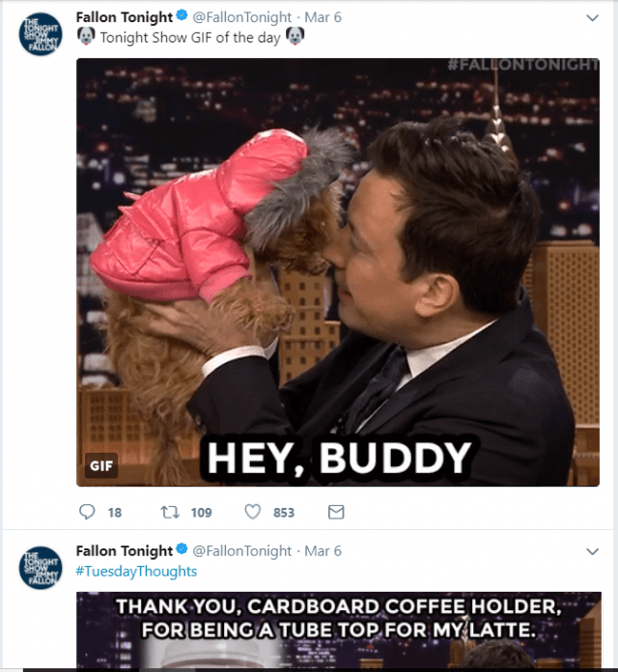Like the Hey Buddy GIF tweet

[252, 512]
